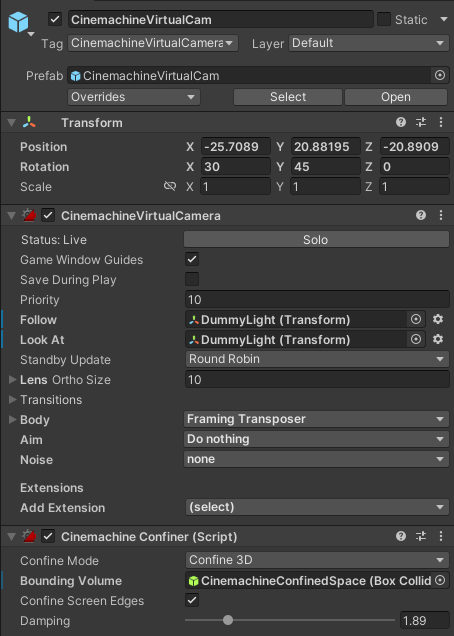Click the Damping slider handle
The width and height of the screenshot is (454, 636).
228,620
